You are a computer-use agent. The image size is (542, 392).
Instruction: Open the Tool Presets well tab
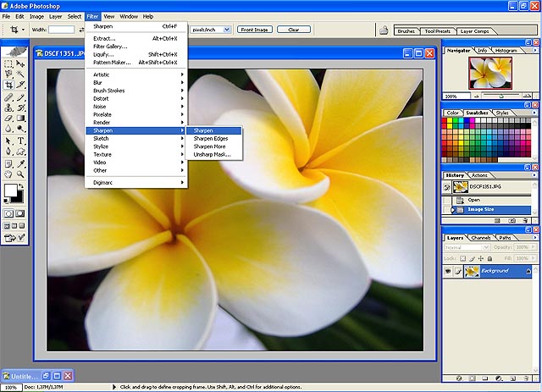[438, 31]
